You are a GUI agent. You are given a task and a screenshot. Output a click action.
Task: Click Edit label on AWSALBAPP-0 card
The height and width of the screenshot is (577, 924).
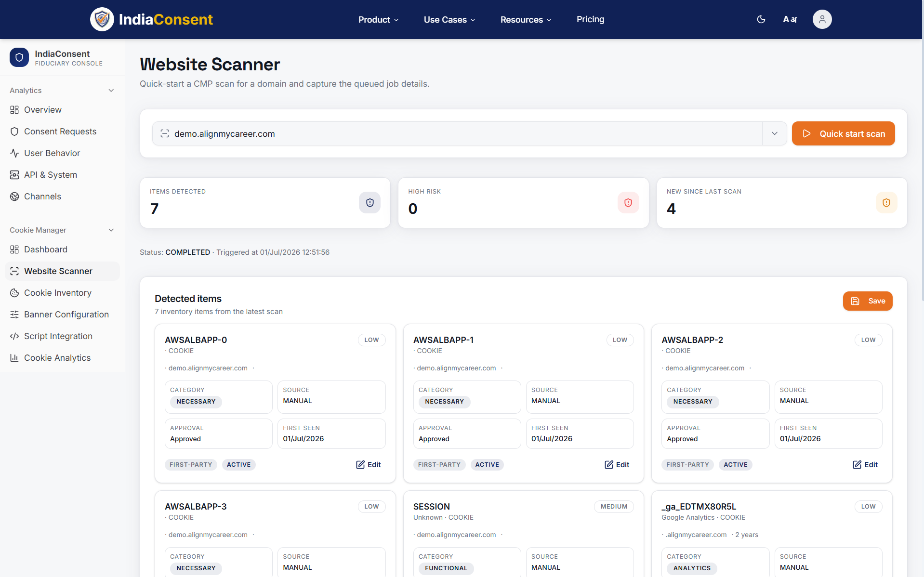click(374, 465)
